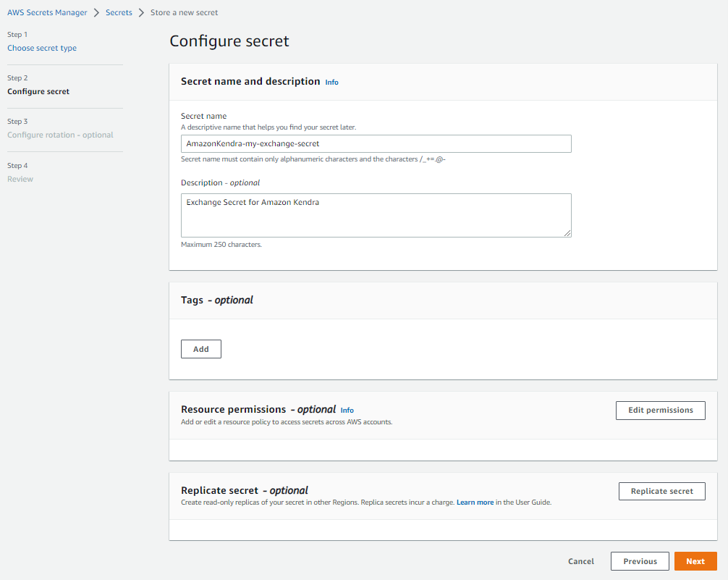Cancel storing the new secret
The width and height of the screenshot is (728, 580).
coord(581,561)
